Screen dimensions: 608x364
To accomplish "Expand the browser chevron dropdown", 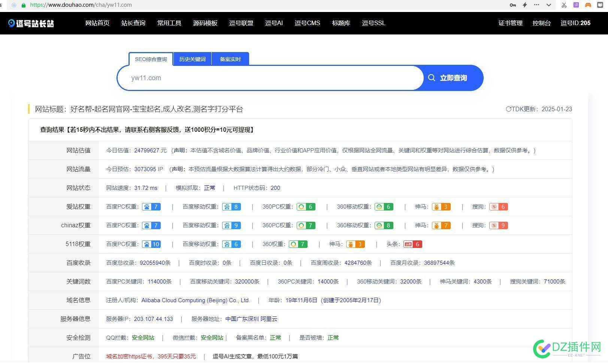I will tap(549, 5).
